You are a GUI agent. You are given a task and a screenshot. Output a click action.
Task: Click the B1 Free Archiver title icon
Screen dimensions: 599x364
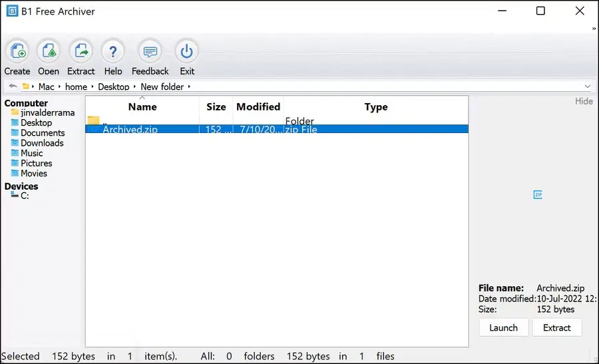12,11
